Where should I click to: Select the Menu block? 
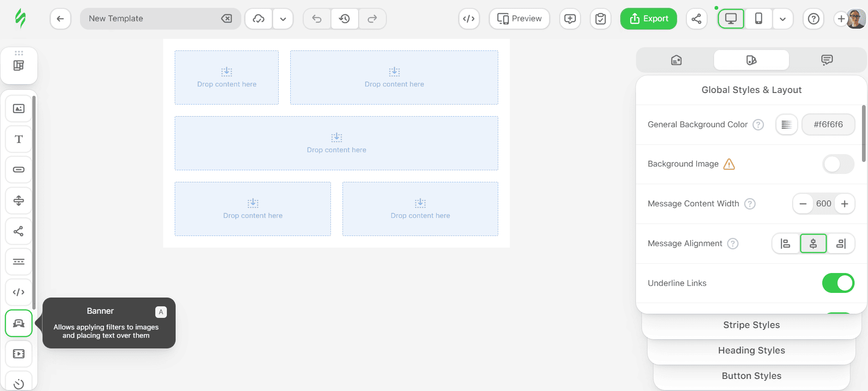click(x=18, y=261)
